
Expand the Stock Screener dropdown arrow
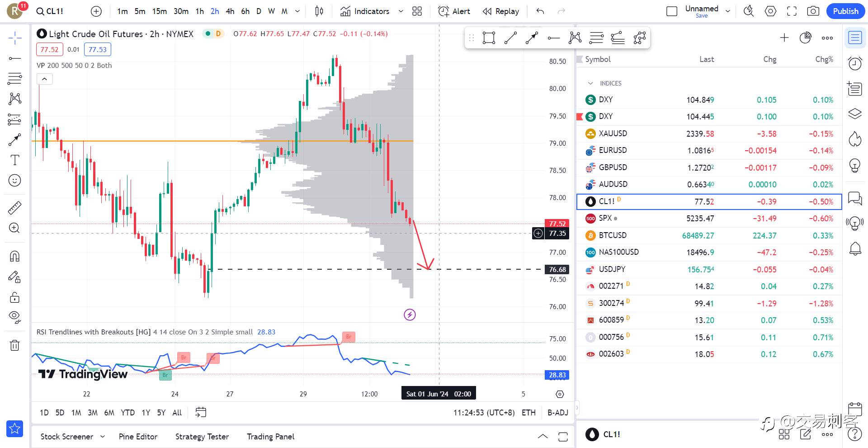(x=103, y=437)
